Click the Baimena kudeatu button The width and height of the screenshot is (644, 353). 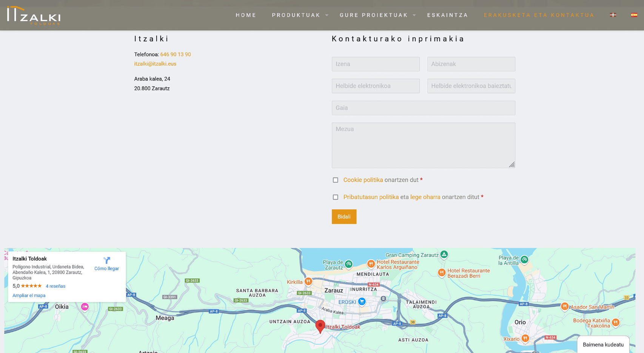coord(603,344)
